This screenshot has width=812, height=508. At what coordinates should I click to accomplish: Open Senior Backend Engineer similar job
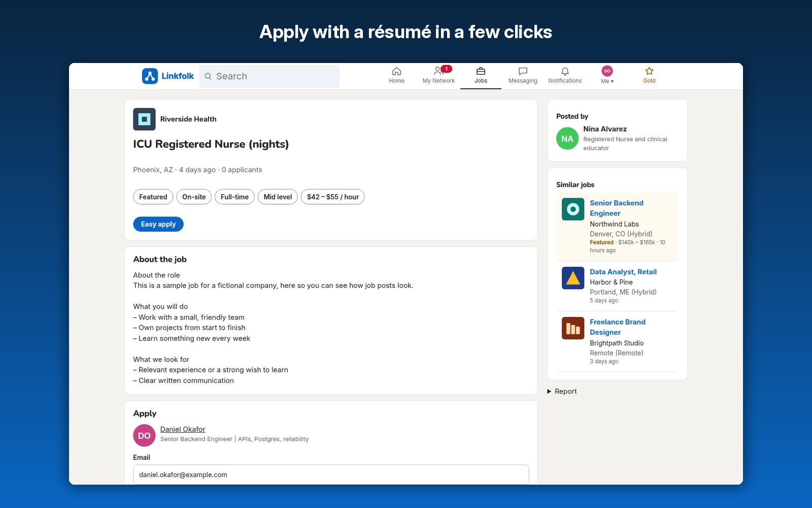(617, 208)
